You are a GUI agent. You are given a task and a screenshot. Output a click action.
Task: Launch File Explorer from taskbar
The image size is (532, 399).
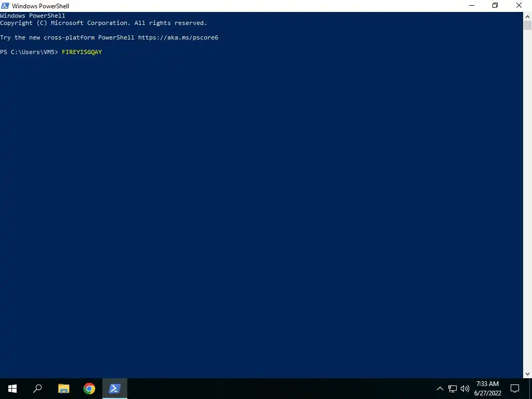pyautogui.click(x=63, y=389)
